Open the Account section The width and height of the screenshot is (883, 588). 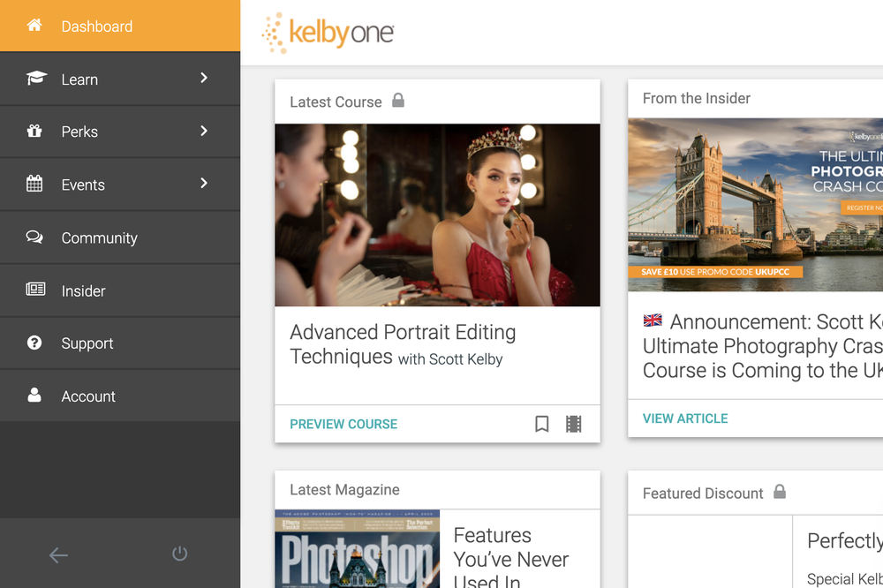click(88, 396)
